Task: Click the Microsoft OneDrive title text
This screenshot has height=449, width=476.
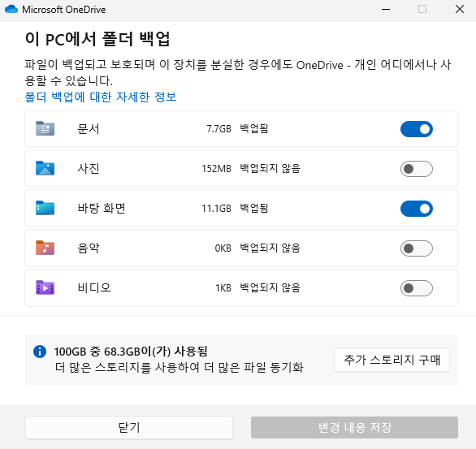Action: (64, 10)
